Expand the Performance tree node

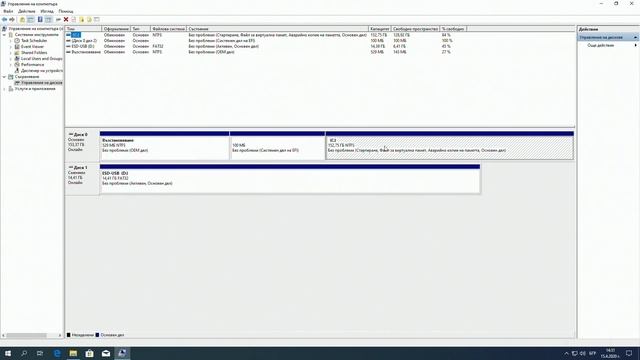[x=11, y=65]
